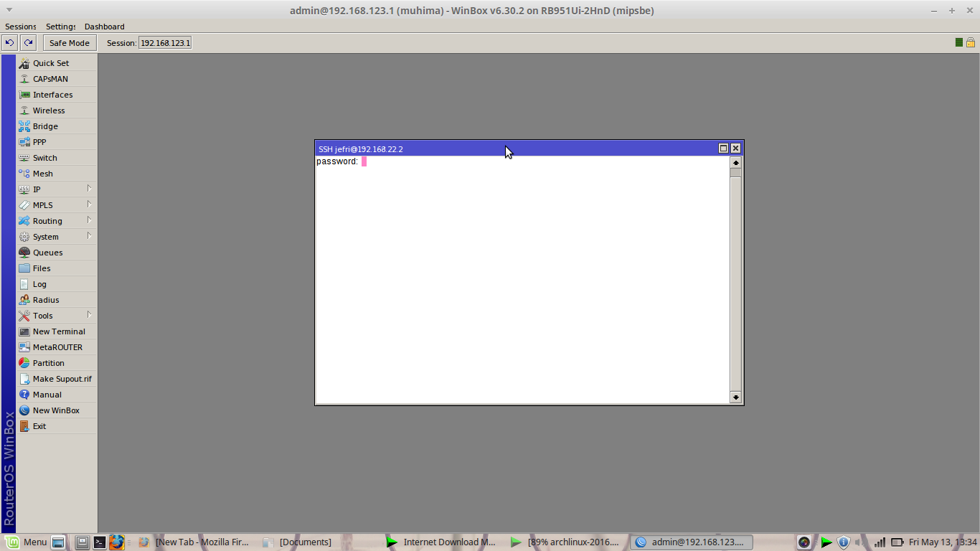The image size is (980, 551).
Task: Open the terminal launcher in taskbar
Action: coord(100,542)
